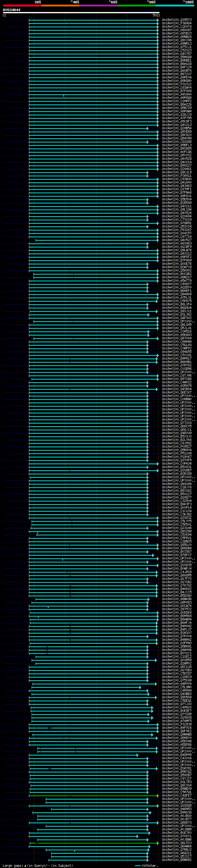Viewport: 197px width, 868px height.
Task: Select hit label UniRef100_B9RBE1
Action: (177, 60)
